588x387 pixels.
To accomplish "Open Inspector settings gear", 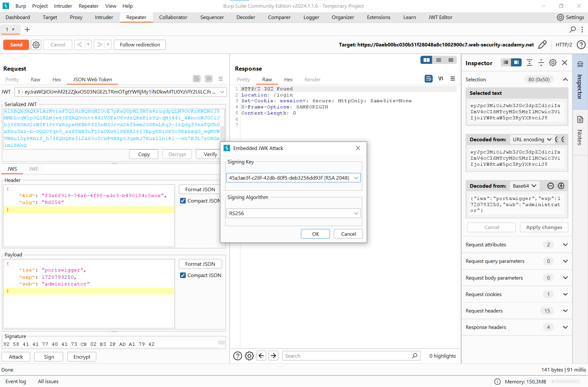I will click(x=553, y=63).
